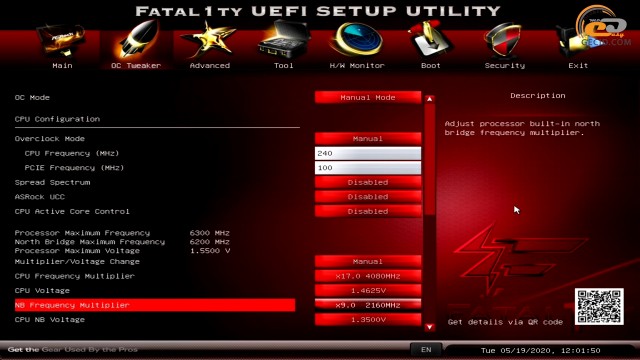This screenshot has height=360, width=640.
Task: Switch to the Security tab label
Action: tap(505, 66)
